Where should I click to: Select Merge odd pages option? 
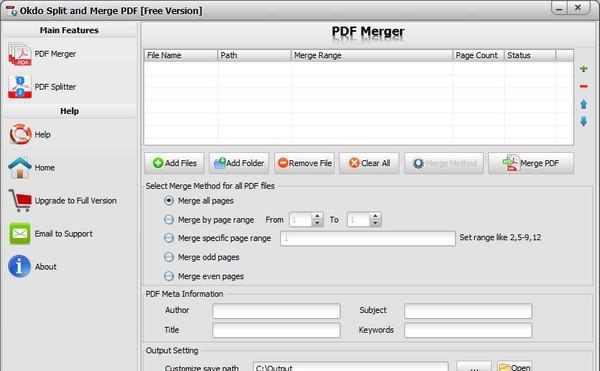pos(169,257)
